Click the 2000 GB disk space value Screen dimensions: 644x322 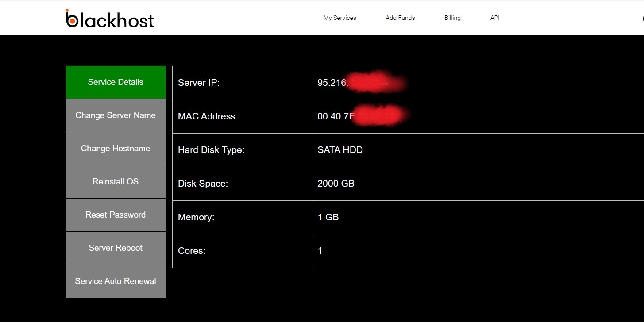(x=335, y=184)
